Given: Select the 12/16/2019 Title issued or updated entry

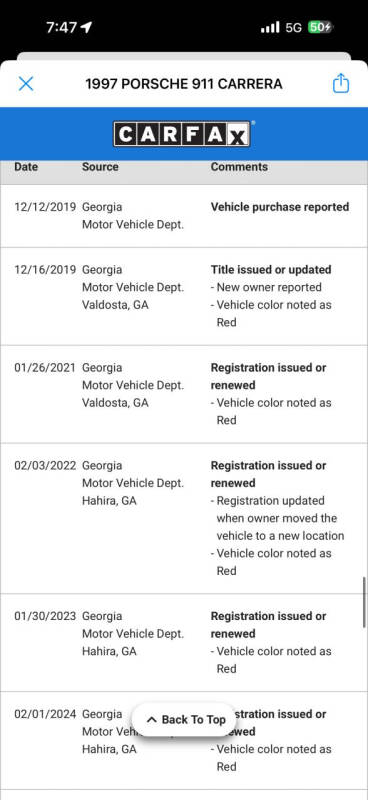Looking at the screenshot, I should tap(184, 296).
